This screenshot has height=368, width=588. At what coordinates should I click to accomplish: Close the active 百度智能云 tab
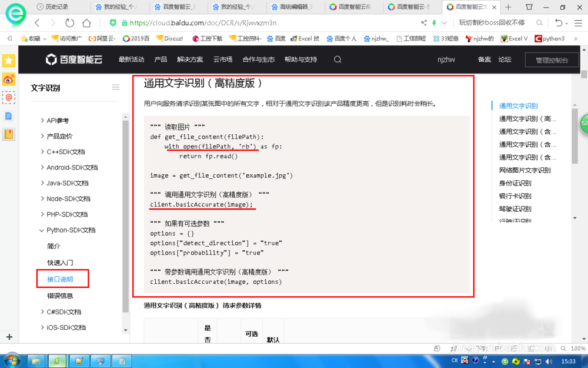(495, 7)
